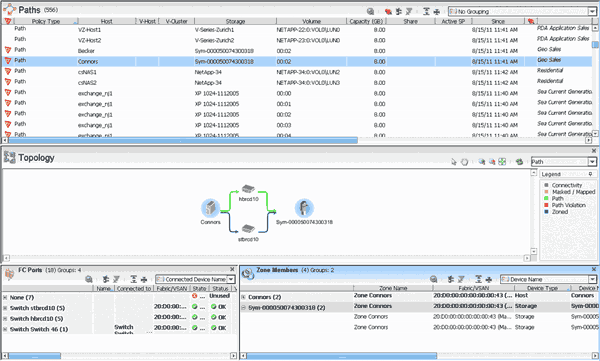Click the green layout icon in Topology toolbar
The width and height of the screenshot is (600, 361).
click(x=519, y=162)
